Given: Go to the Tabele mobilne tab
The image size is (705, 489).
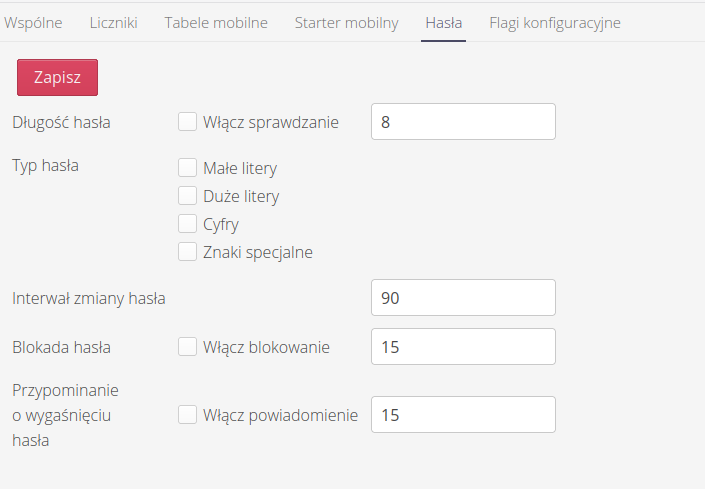Looking at the screenshot, I should 216,22.
